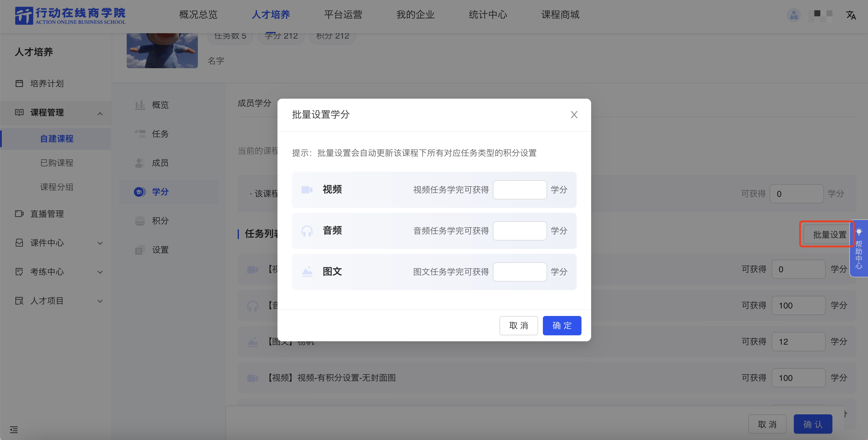Screen dimensions: 868x440
Task: Click the language translate icon
Action: 851,15
